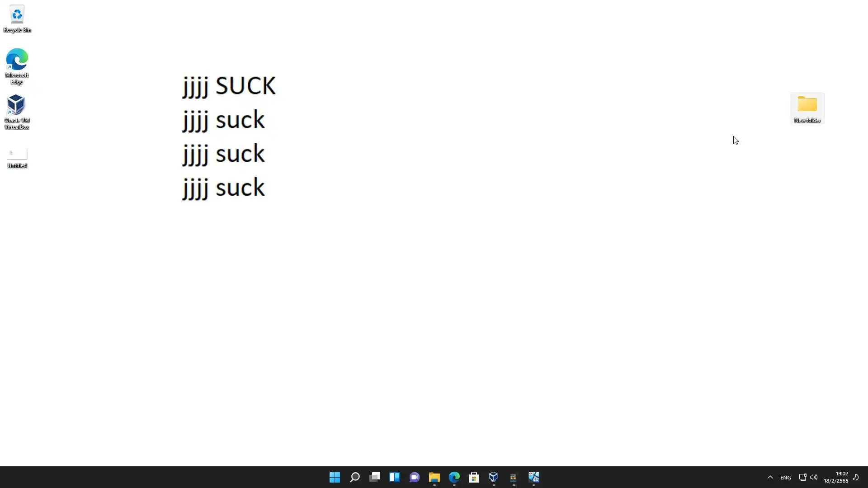Open File Explorer from taskbar
Screen dimensions: 868x488
point(434,477)
